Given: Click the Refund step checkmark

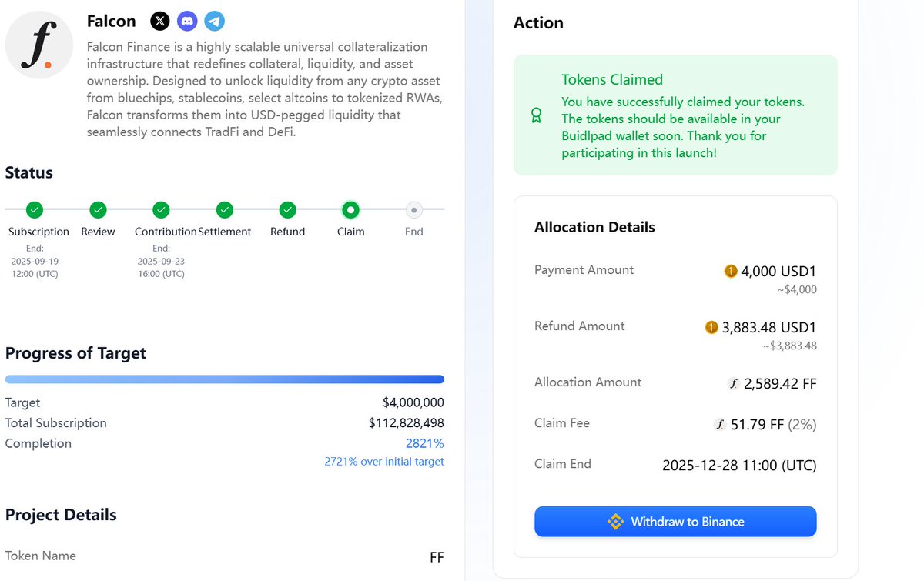Looking at the screenshot, I should [287, 209].
